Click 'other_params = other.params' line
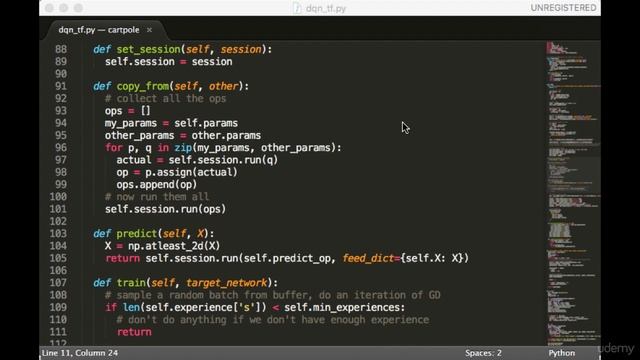The image size is (640, 360). pyautogui.click(x=183, y=135)
